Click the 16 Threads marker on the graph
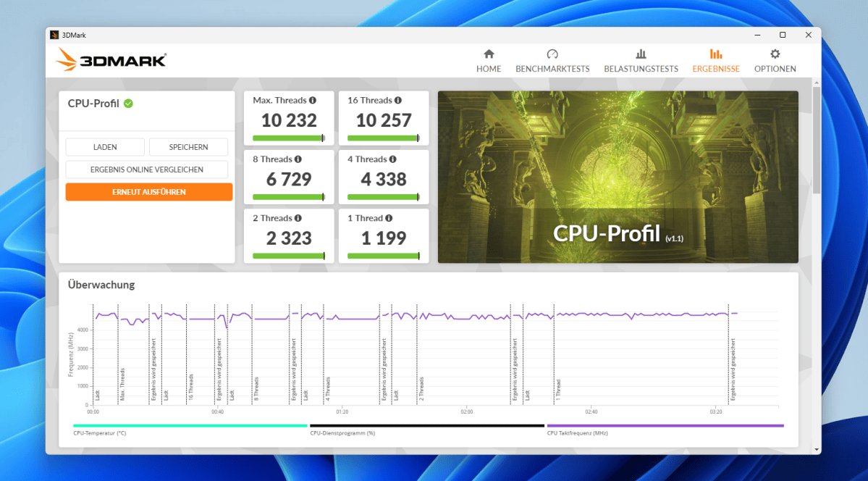Image resolution: width=868 pixels, height=481 pixels. (191, 387)
